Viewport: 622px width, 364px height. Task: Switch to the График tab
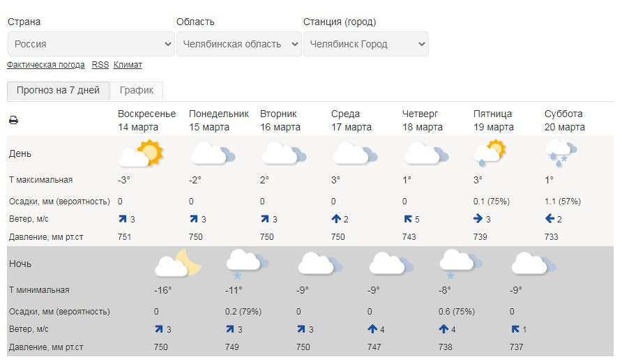(137, 91)
